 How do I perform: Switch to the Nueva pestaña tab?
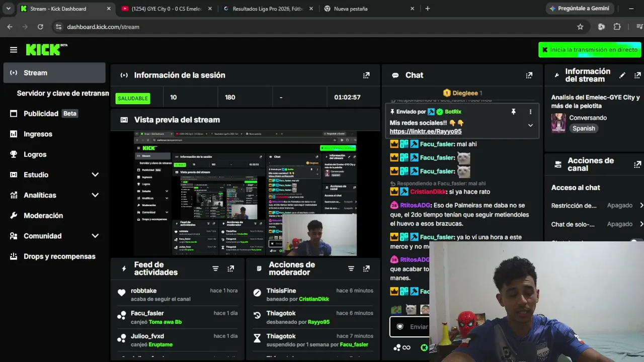pos(369,9)
